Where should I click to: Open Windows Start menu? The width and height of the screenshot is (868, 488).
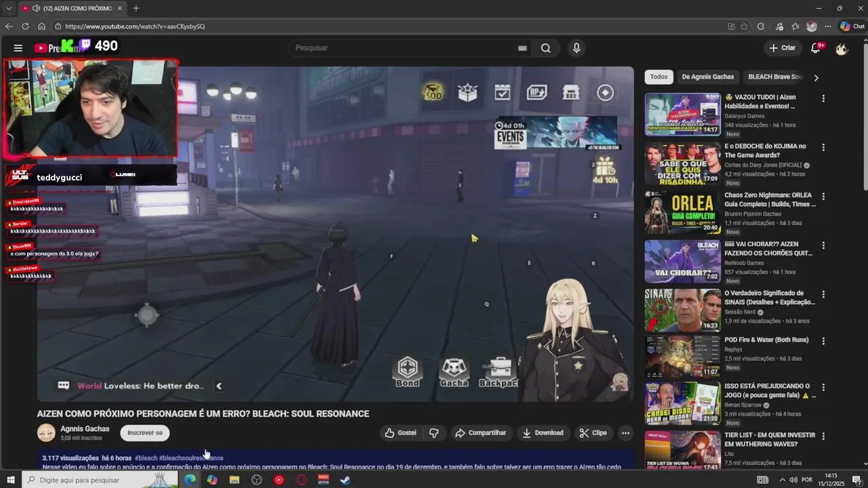click(x=10, y=480)
